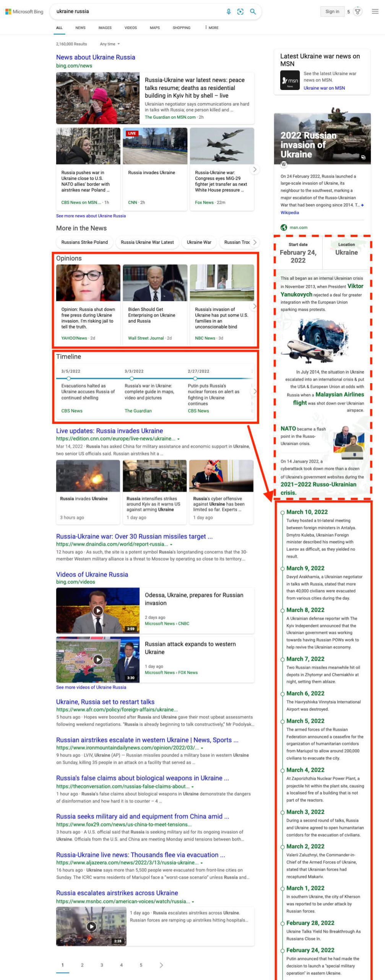The width and height of the screenshot is (385, 980).
Task: Switch to the IMAGES tab
Action: (x=105, y=28)
